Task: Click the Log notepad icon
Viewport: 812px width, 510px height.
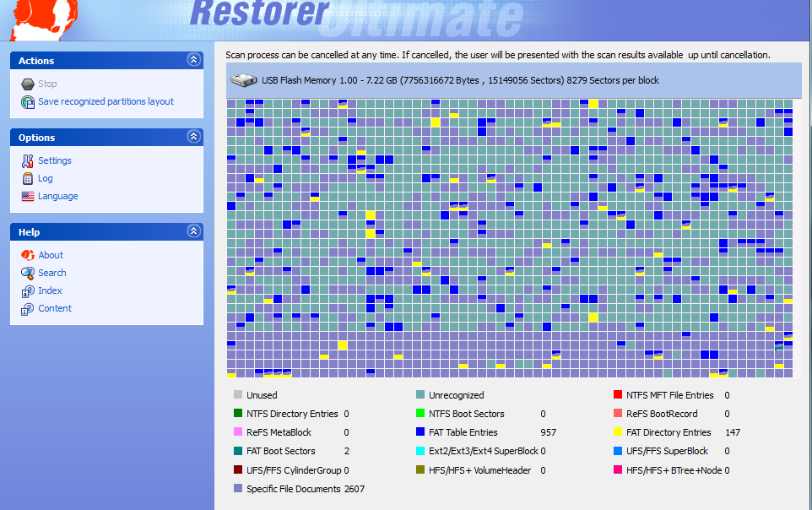Action: click(28, 179)
